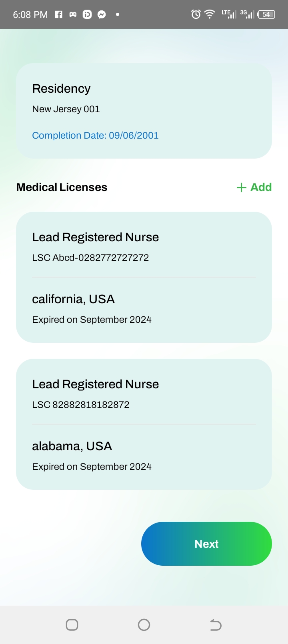Screen dimensions: 288x644
Task: Tap the plus icon beside Add
Action: [241, 187]
